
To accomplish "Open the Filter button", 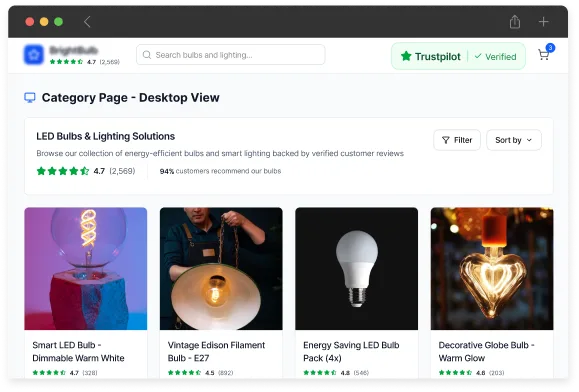I will click(x=457, y=140).
